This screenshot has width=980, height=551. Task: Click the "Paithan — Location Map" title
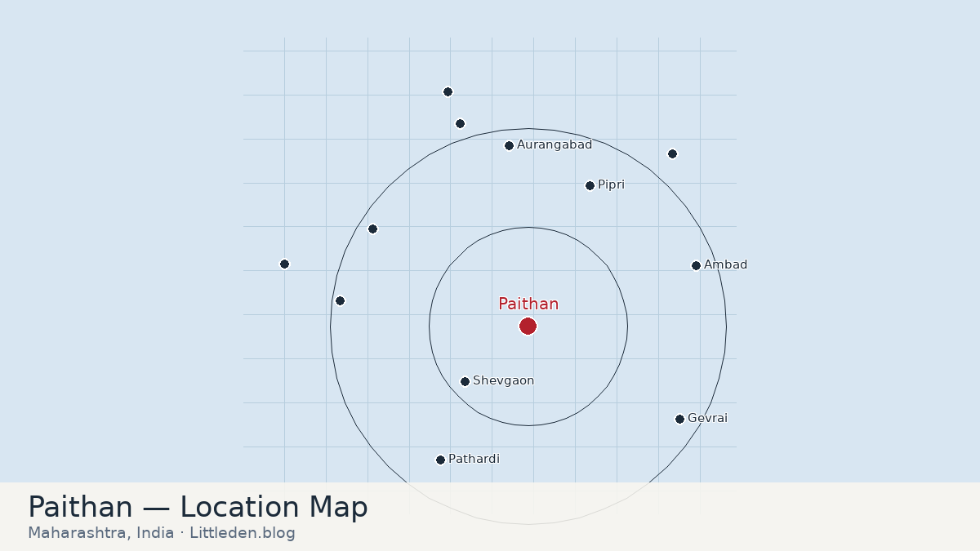click(x=198, y=508)
